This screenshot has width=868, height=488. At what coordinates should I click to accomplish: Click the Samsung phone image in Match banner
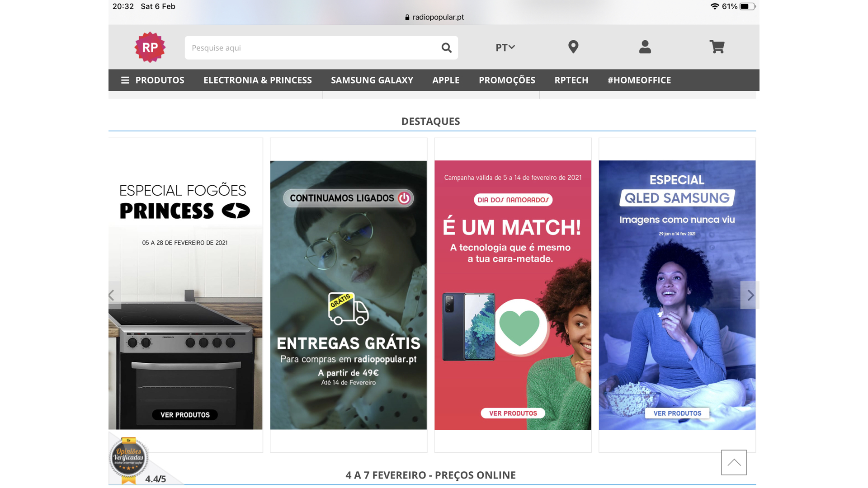point(469,327)
